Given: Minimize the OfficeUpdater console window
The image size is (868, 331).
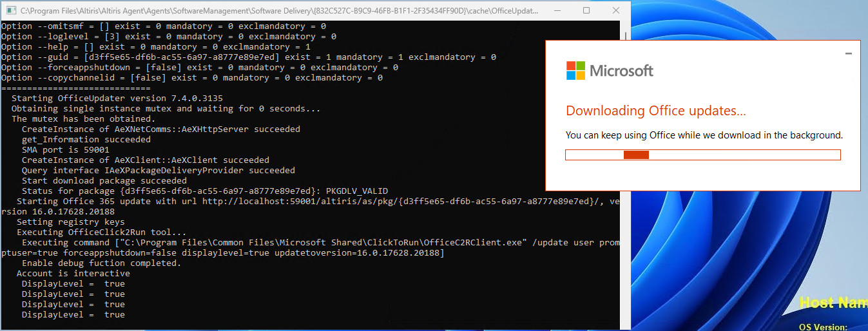Looking at the screenshot, I should pyautogui.click(x=556, y=10).
